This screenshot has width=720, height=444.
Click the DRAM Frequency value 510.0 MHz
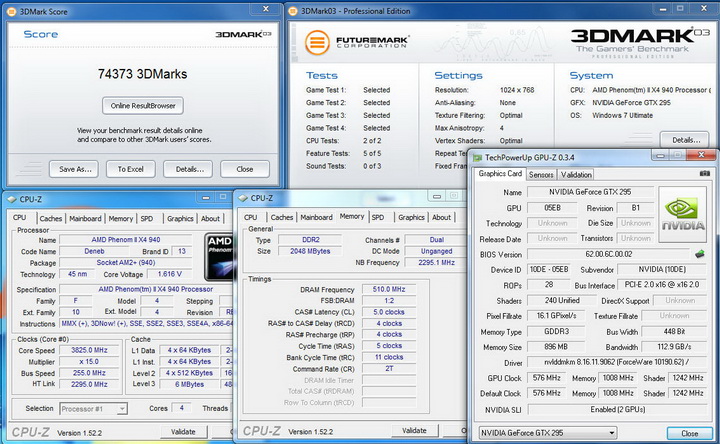tap(389, 289)
